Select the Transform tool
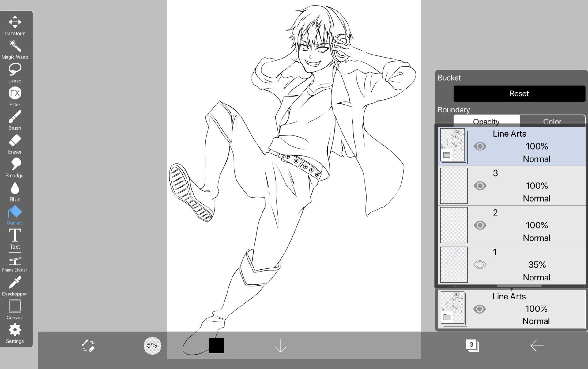 coord(15,25)
